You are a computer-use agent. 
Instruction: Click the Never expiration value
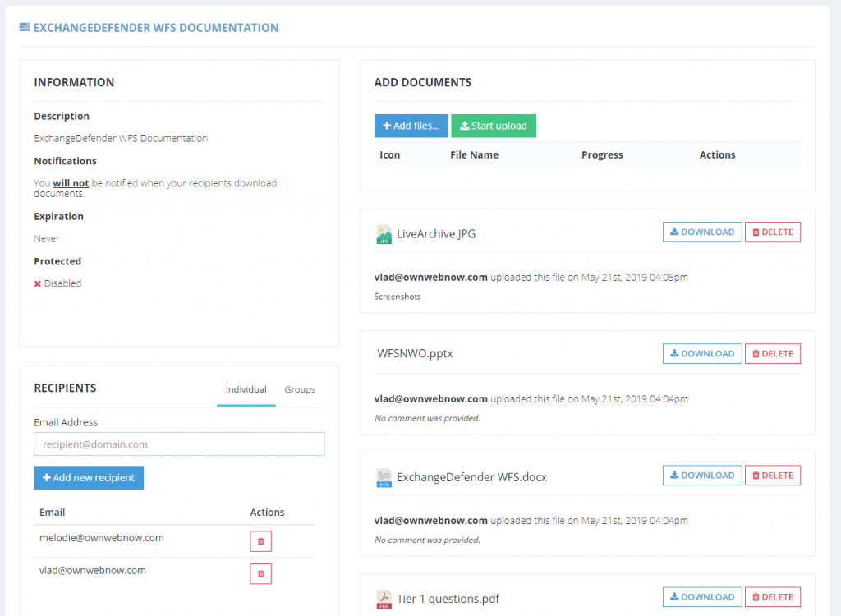47,239
